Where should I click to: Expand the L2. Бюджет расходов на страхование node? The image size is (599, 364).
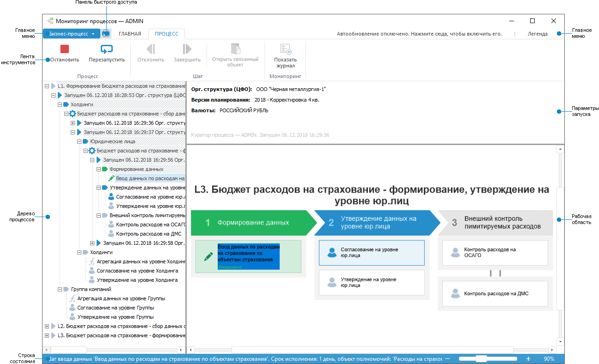pos(46,326)
